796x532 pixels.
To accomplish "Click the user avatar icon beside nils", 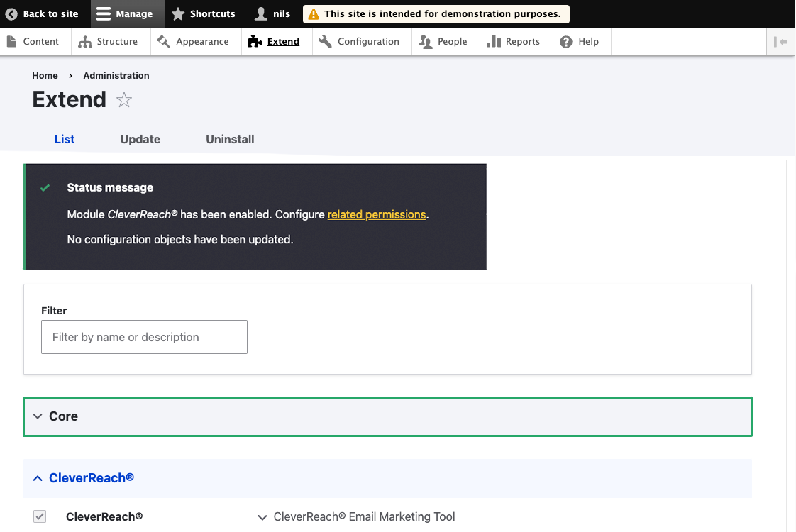I will pos(261,13).
